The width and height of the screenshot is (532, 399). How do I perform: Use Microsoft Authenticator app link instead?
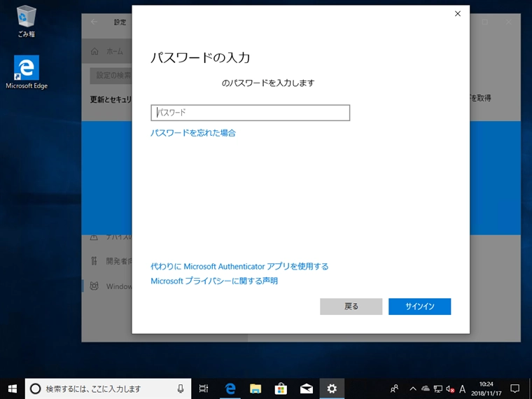[x=239, y=266]
